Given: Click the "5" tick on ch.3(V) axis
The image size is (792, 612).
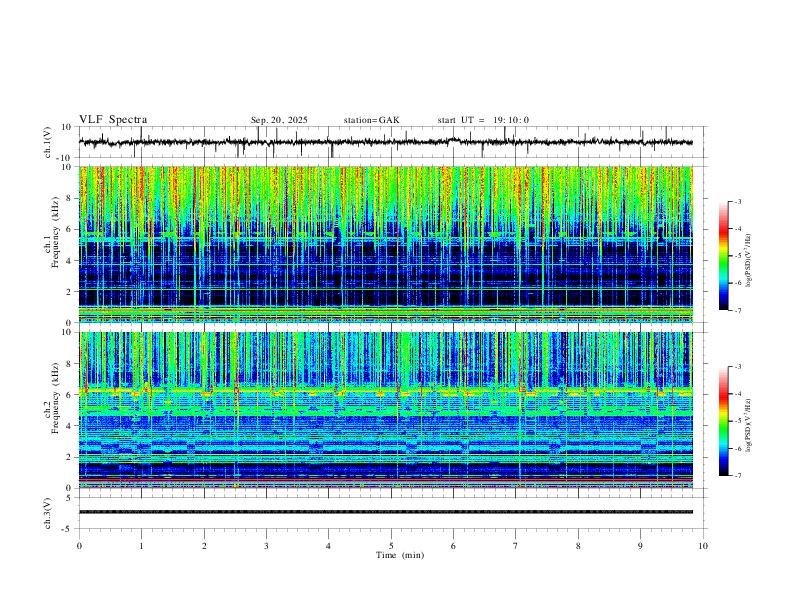Looking at the screenshot, I should pyautogui.click(x=70, y=497).
